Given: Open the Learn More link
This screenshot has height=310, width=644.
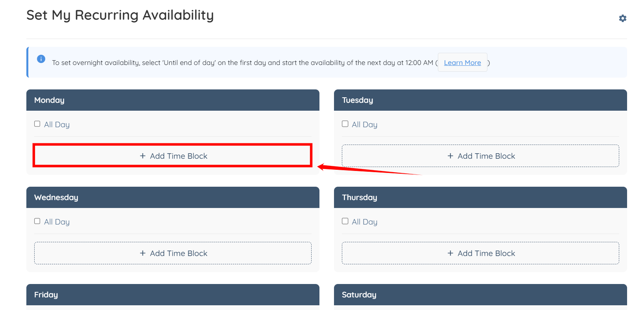Looking at the screenshot, I should pyautogui.click(x=462, y=63).
